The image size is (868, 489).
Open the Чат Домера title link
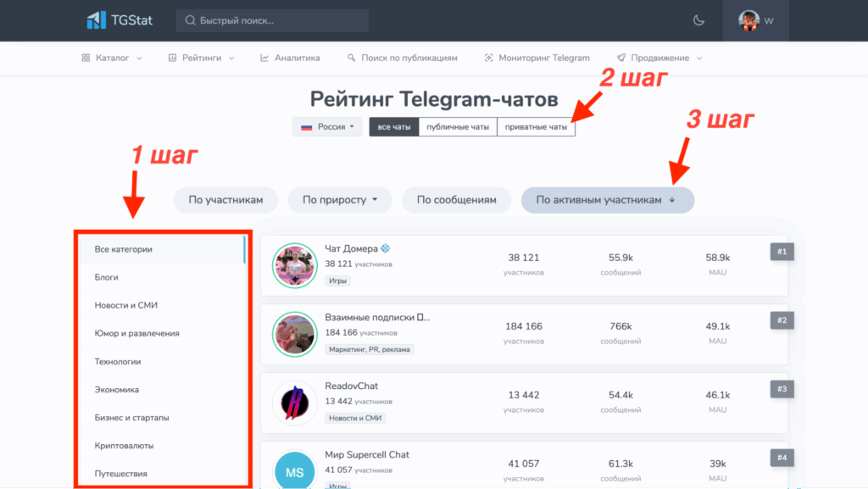352,248
